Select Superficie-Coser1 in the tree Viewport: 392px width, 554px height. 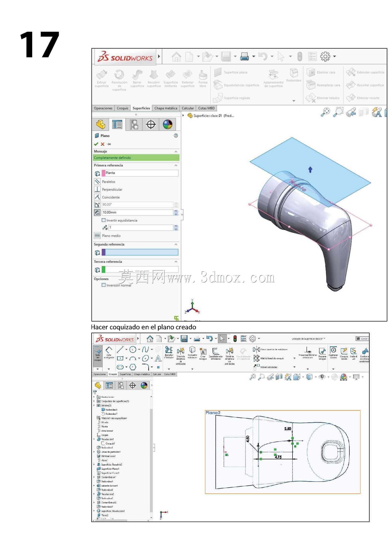108,473
